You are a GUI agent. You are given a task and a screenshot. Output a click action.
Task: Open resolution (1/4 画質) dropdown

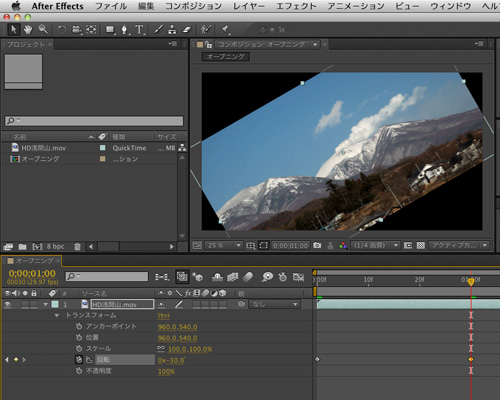[x=375, y=246]
